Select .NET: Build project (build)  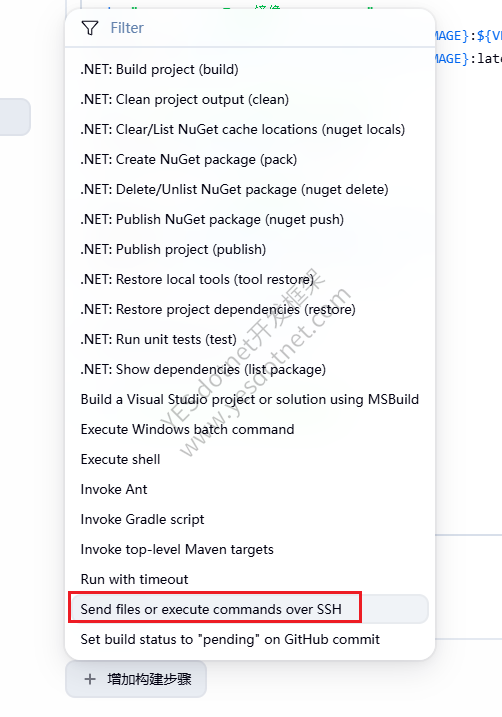click(x=250, y=70)
